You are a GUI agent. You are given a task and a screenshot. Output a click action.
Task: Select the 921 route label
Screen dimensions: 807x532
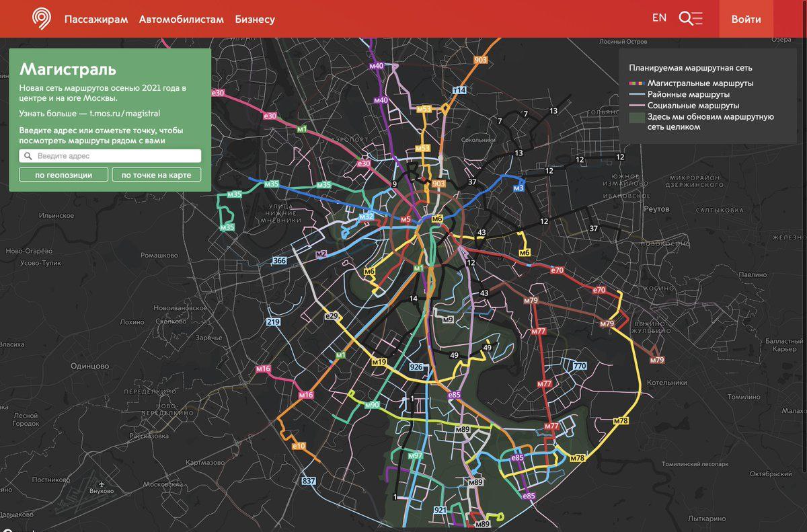[440, 510]
